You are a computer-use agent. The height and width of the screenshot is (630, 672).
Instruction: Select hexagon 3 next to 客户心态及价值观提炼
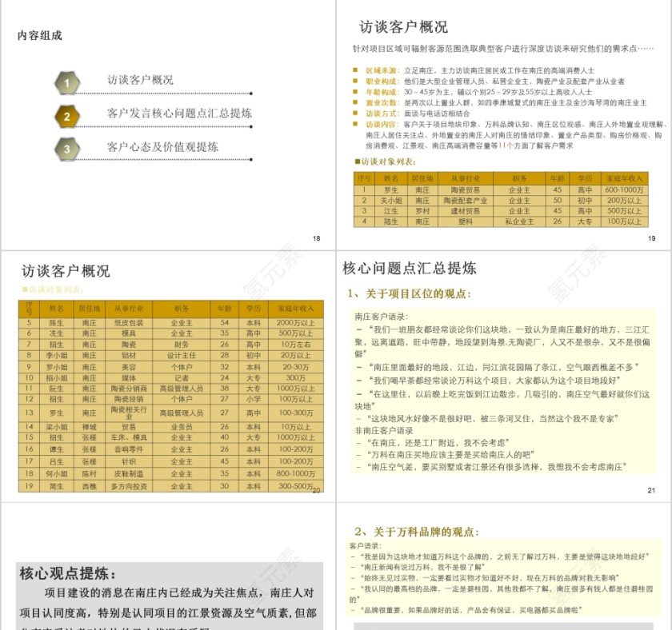click(x=68, y=148)
